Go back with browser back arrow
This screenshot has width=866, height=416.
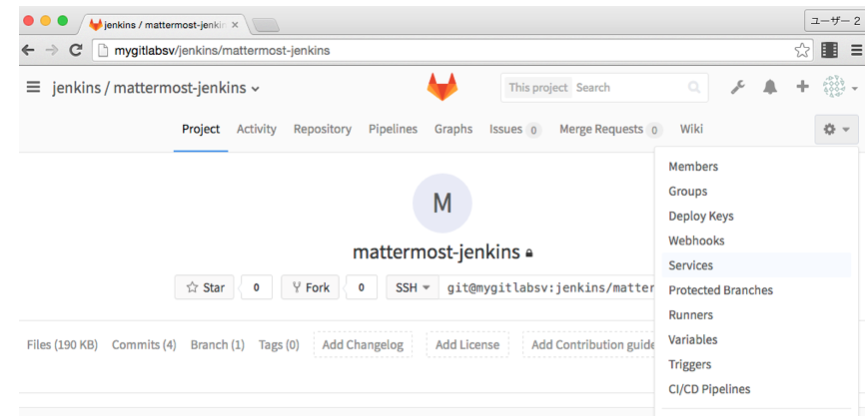[x=28, y=50]
